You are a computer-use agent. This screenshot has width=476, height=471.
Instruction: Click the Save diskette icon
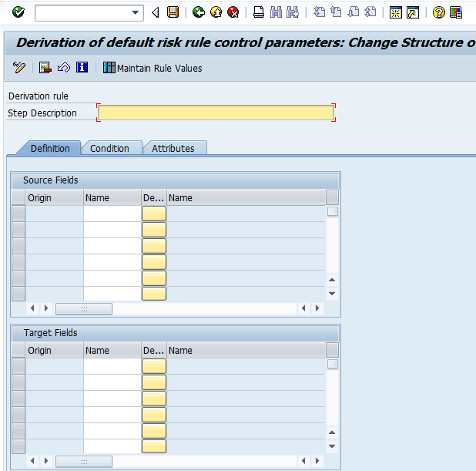point(173,12)
